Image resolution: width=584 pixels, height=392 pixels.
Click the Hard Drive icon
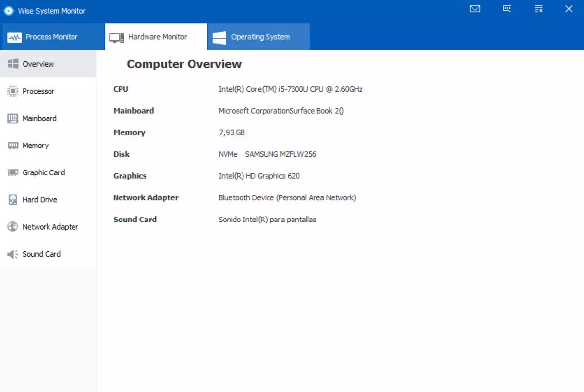pos(13,200)
